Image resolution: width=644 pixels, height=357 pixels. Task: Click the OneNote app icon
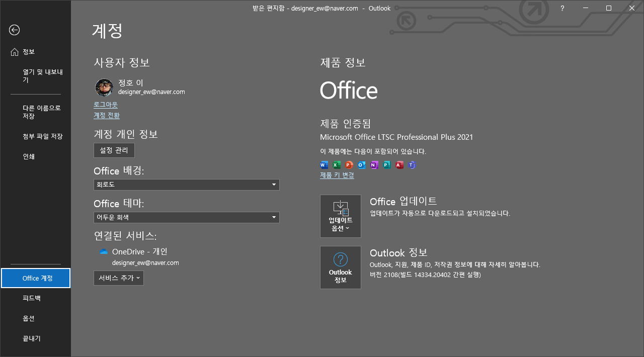tap(374, 165)
